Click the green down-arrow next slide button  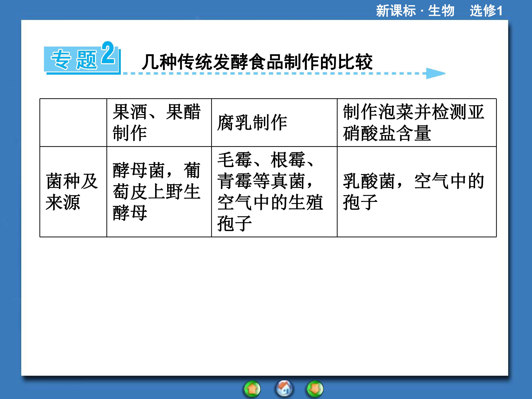pyautogui.click(x=315, y=389)
